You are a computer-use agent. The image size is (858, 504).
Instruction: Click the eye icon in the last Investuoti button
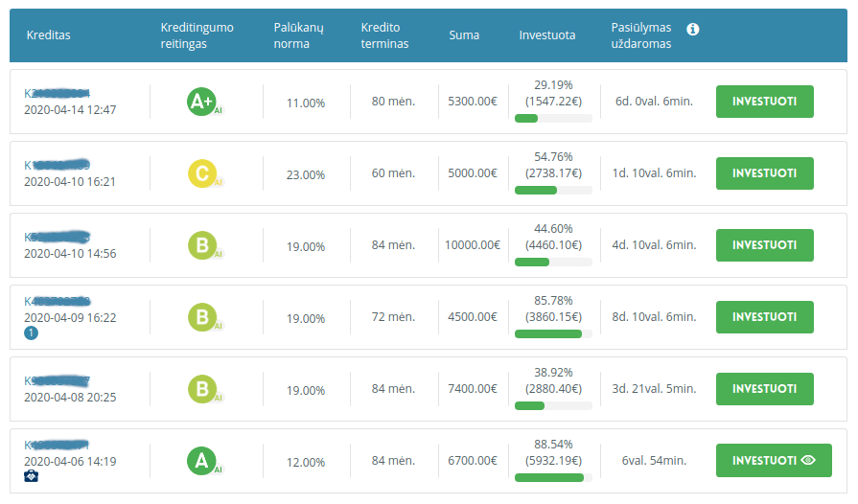click(x=808, y=461)
